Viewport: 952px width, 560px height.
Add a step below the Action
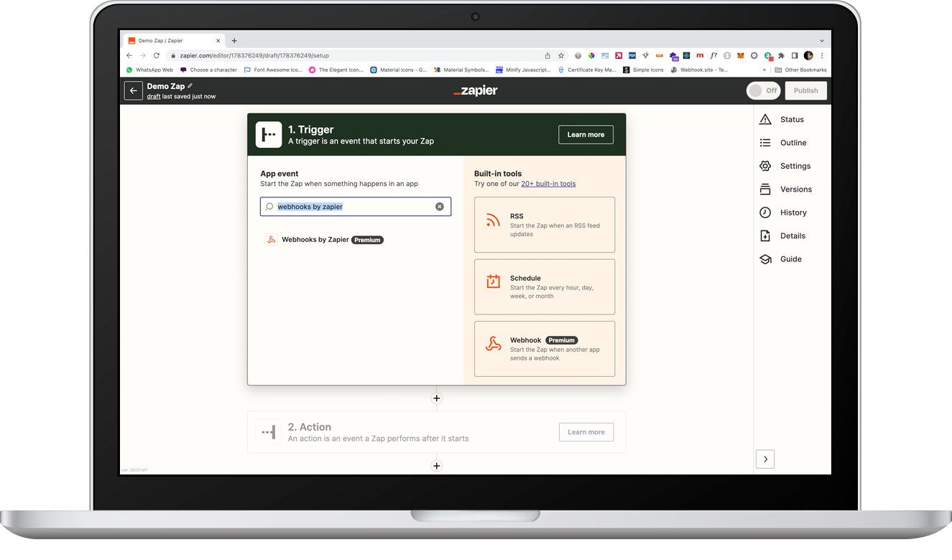coord(436,466)
